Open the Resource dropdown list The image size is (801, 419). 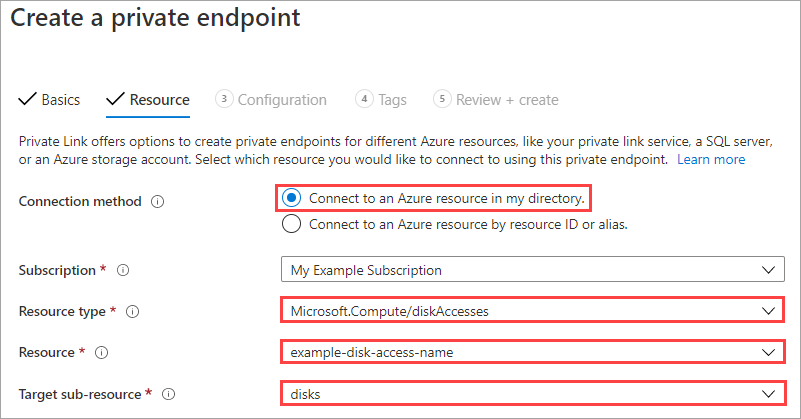pyautogui.click(x=531, y=352)
